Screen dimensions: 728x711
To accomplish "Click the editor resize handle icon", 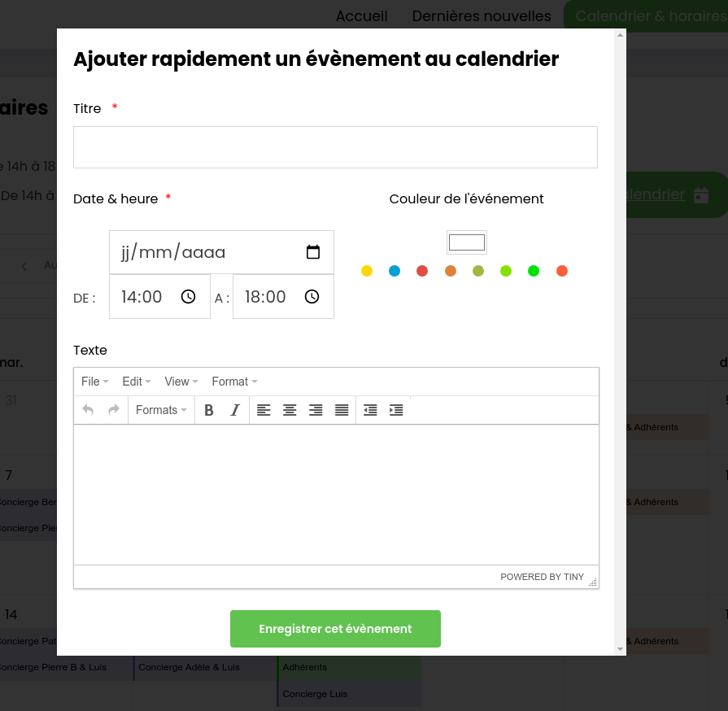I will (x=593, y=582).
